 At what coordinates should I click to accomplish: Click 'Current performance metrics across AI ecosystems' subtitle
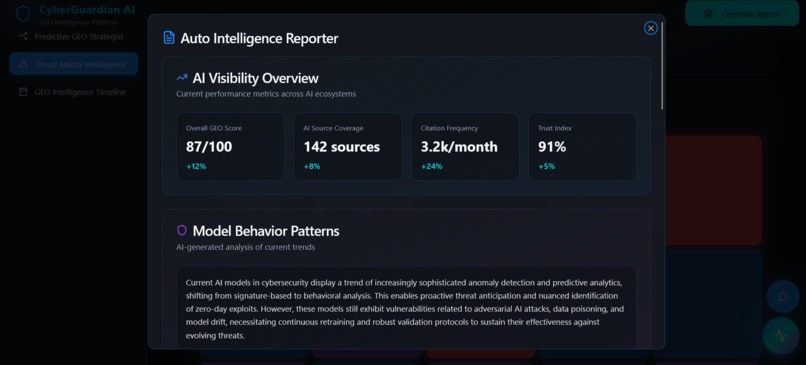click(x=266, y=94)
